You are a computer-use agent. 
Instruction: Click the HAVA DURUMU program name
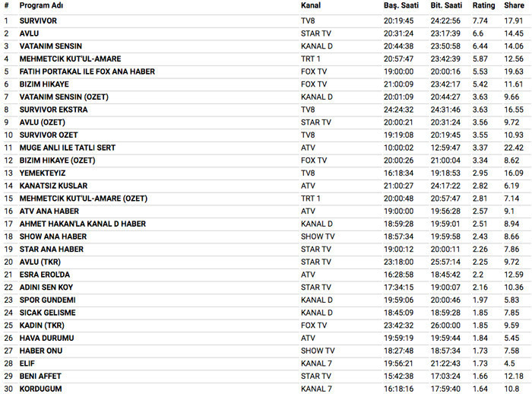(46, 338)
